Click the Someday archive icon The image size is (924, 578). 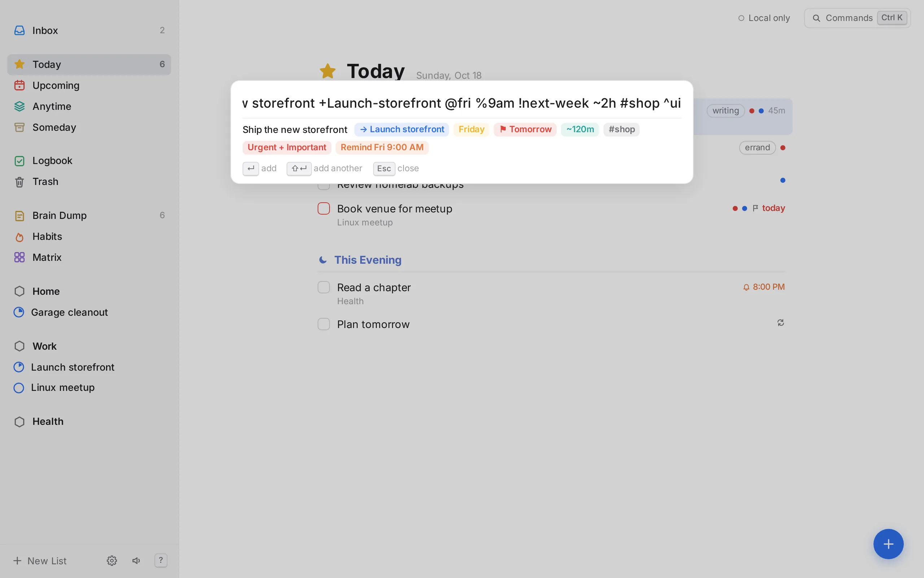(19, 127)
